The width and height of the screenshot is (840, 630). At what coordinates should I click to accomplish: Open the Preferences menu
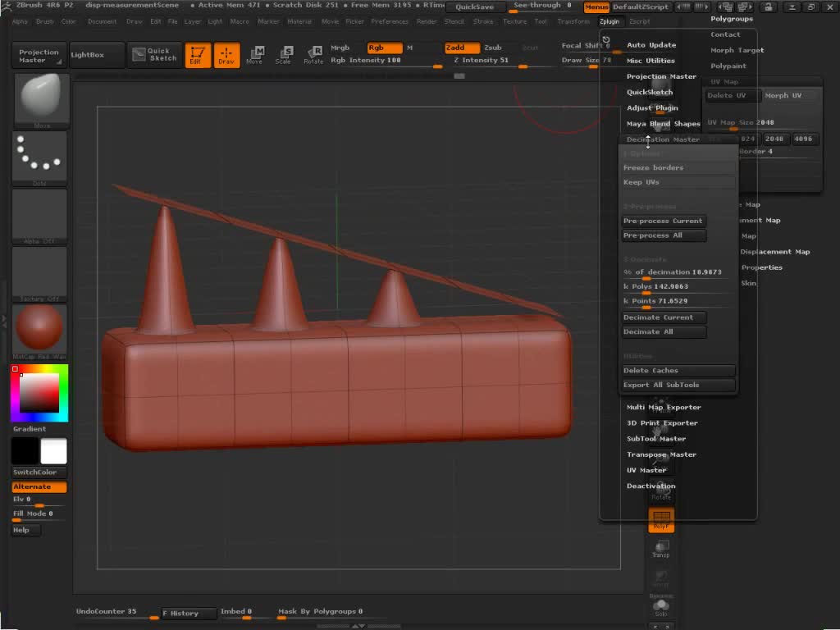pyautogui.click(x=390, y=21)
